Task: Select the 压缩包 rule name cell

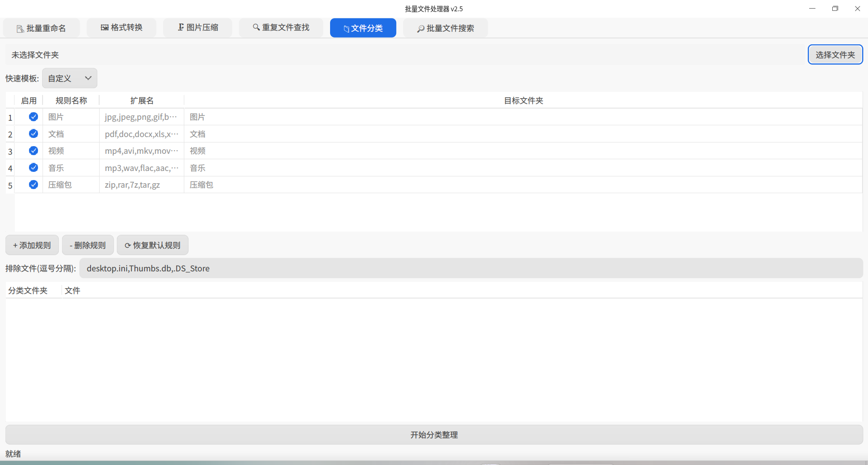Action: tap(71, 185)
